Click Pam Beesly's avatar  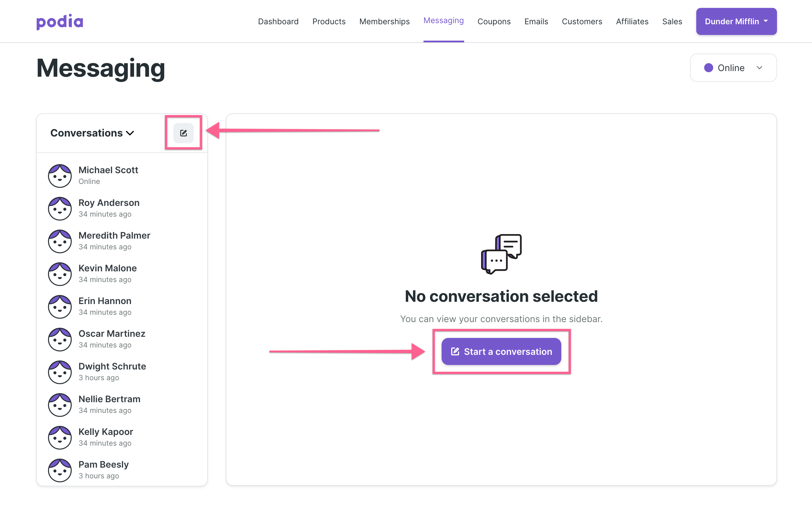pyautogui.click(x=60, y=470)
